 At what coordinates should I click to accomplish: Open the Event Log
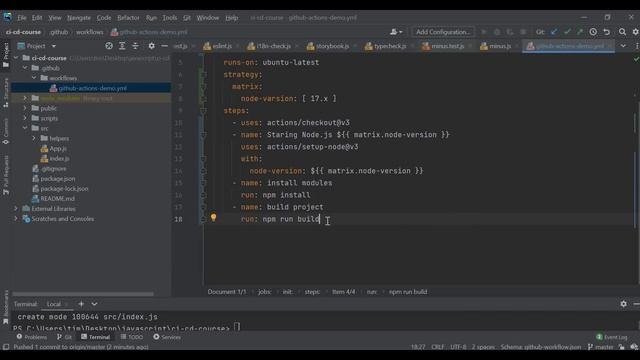coord(611,337)
